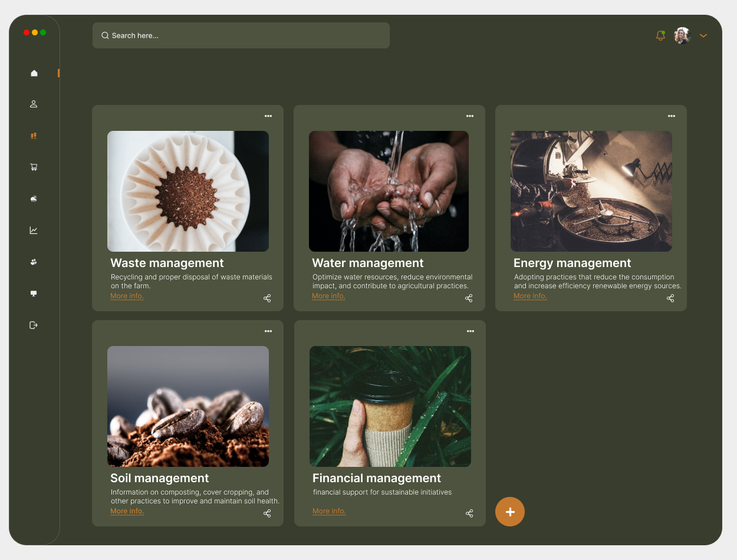Open the coffee filter Waste management image
The height and width of the screenshot is (560, 737).
pos(188,191)
